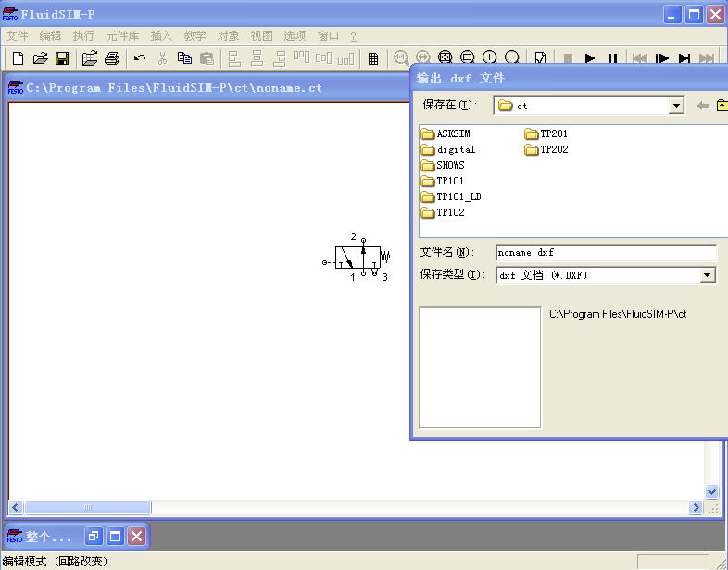Viewport: 728px width, 570px height.
Task: Align objects middle vertically icon
Action: coord(323,58)
